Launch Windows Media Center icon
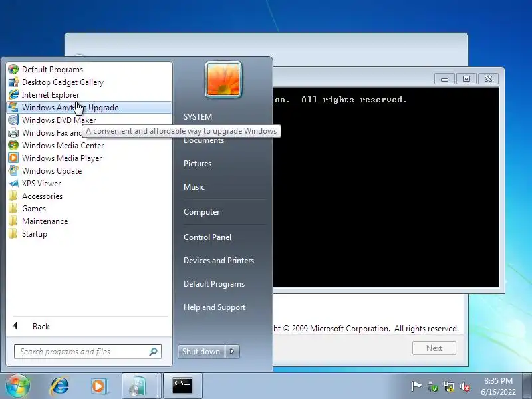 pyautogui.click(x=13, y=145)
